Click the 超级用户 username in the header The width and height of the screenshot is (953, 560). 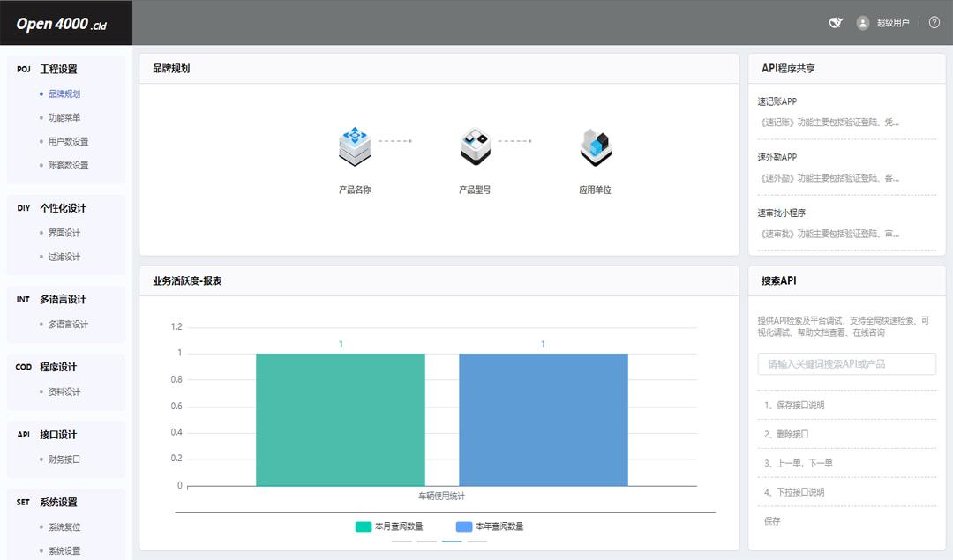pos(893,23)
